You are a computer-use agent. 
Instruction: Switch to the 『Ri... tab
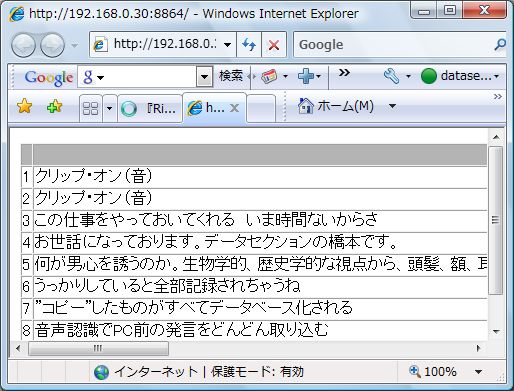pos(150,108)
